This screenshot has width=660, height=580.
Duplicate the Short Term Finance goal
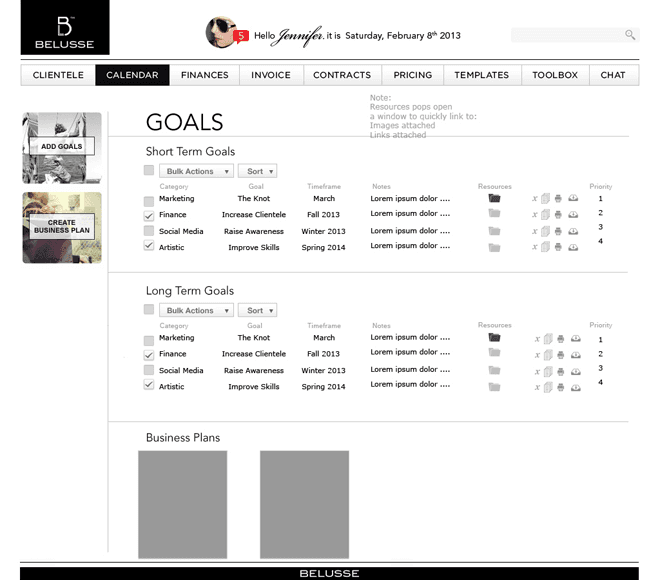546,215
